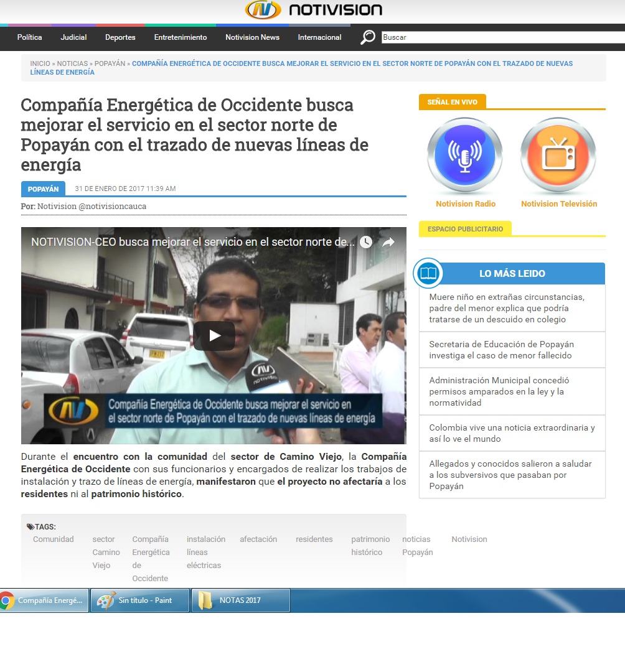625x672 pixels.
Task: Click the Notivision tag
Action: (x=469, y=539)
